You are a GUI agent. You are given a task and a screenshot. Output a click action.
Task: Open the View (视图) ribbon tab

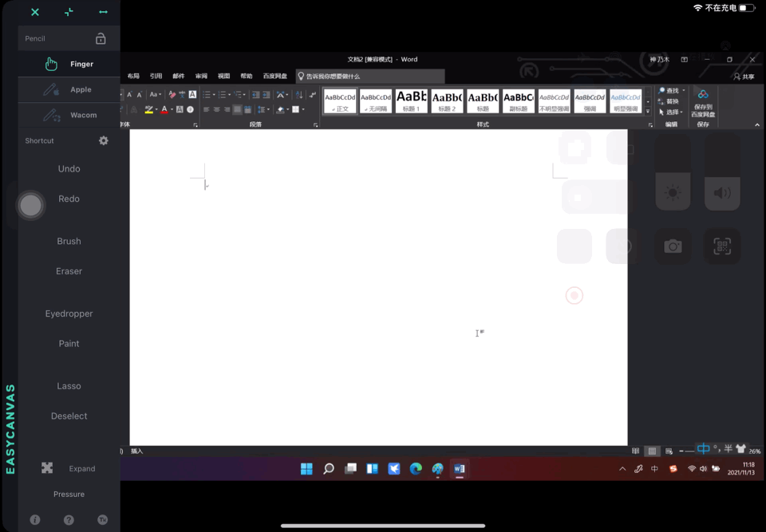[224, 76]
